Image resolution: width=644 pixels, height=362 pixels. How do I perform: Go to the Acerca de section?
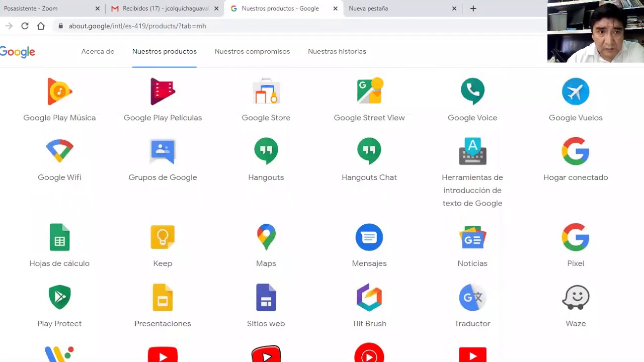click(98, 51)
